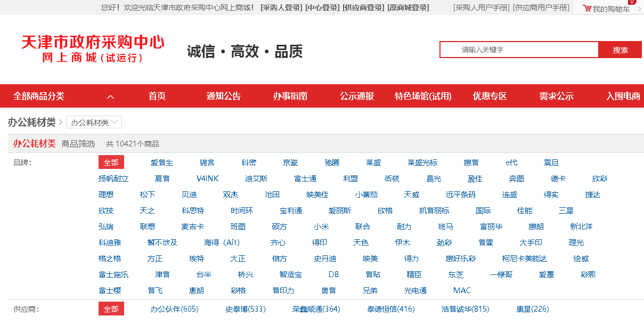Filter by brand 利盟
The height and width of the screenshot is (324, 644).
[350, 179]
